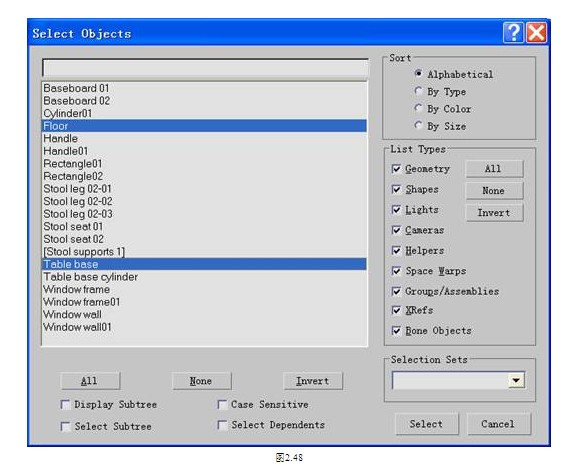
Task: Click the Select button
Action: click(x=426, y=424)
